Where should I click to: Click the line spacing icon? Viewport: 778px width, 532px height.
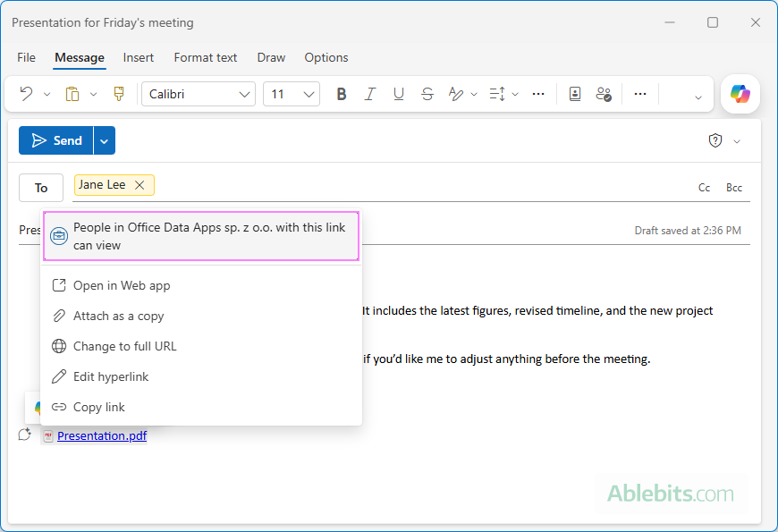497,94
